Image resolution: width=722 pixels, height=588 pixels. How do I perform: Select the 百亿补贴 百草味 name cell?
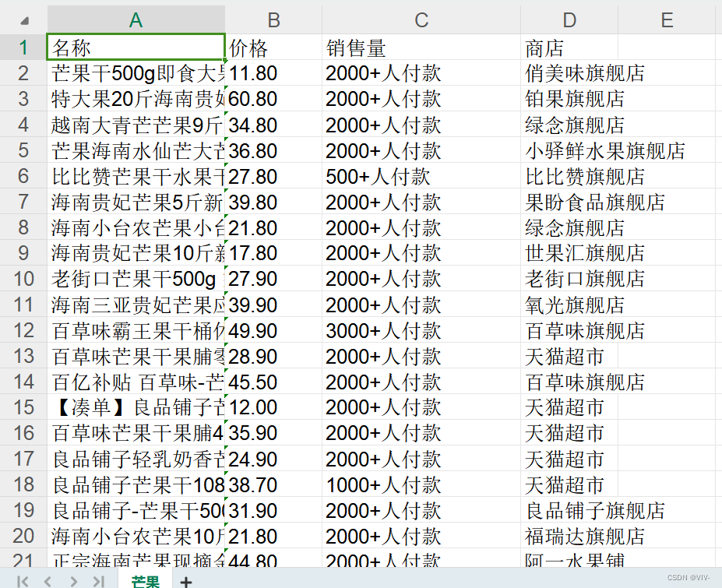[x=136, y=382]
